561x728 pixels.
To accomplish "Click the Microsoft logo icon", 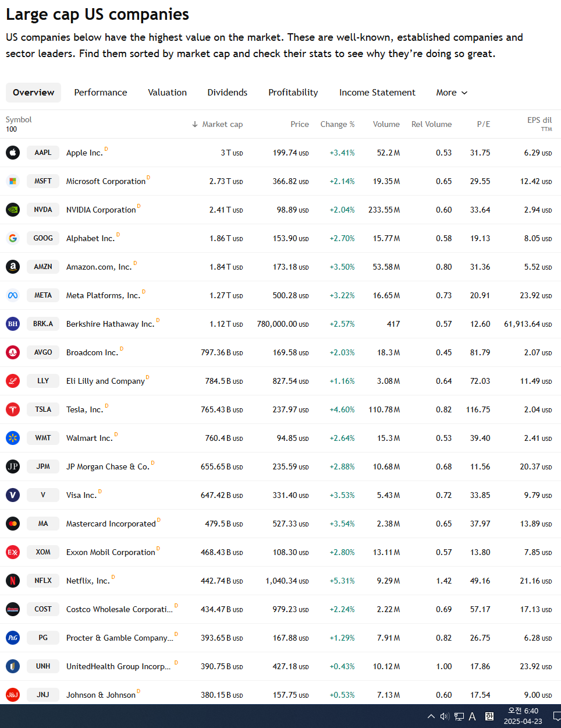I will (13, 181).
